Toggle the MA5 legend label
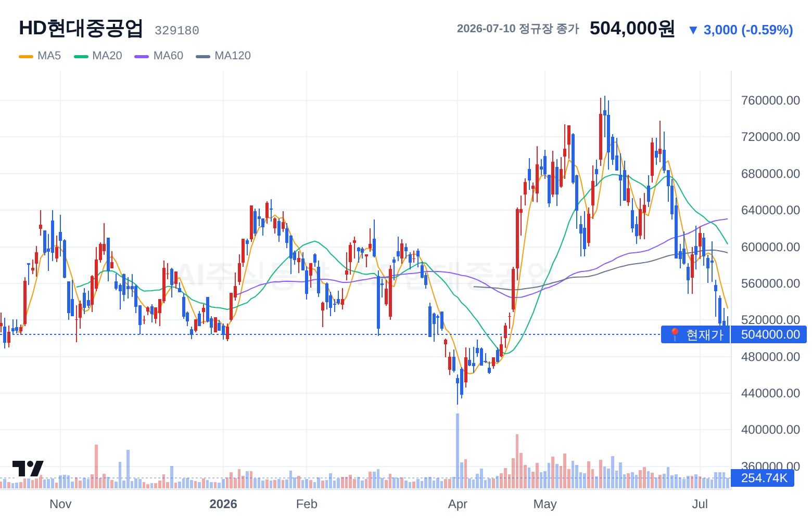The image size is (812, 518). (x=49, y=56)
